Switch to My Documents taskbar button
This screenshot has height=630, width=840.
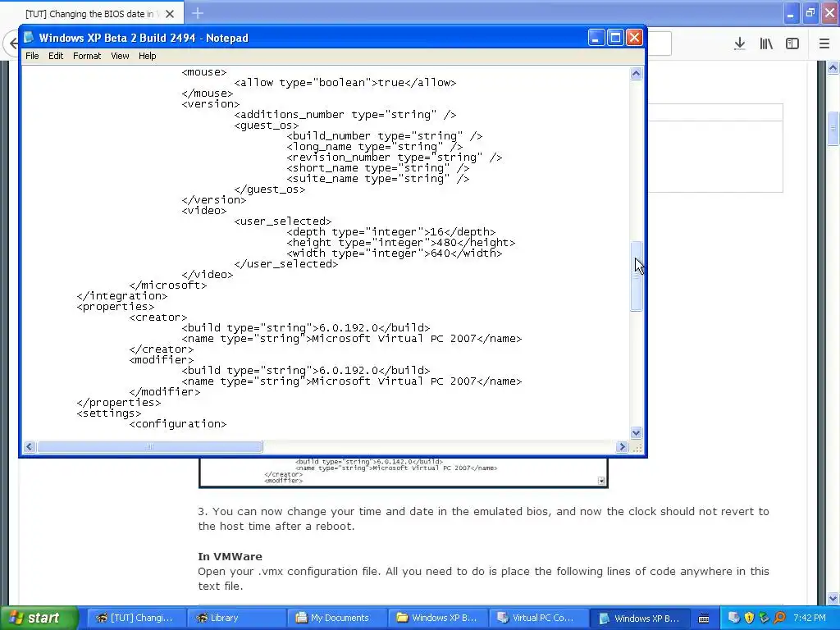[x=336, y=618]
